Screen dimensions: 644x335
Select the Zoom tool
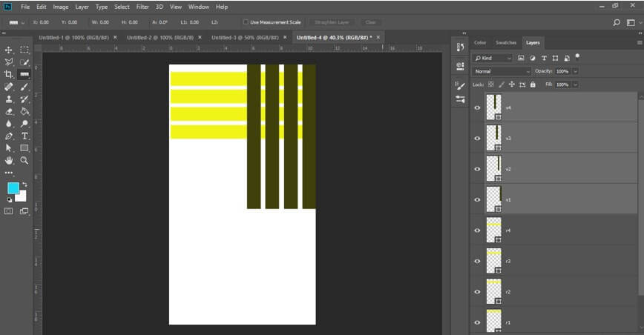(x=24, y=160)
